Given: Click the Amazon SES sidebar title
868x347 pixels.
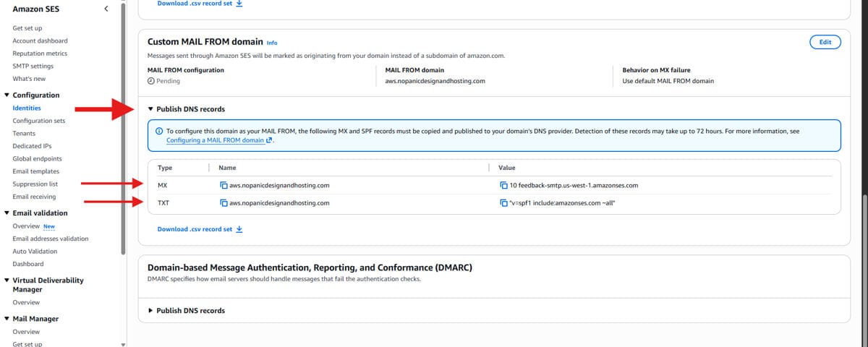Looking at the screenshot, I should pyautogui.click(x=35, y=9).
